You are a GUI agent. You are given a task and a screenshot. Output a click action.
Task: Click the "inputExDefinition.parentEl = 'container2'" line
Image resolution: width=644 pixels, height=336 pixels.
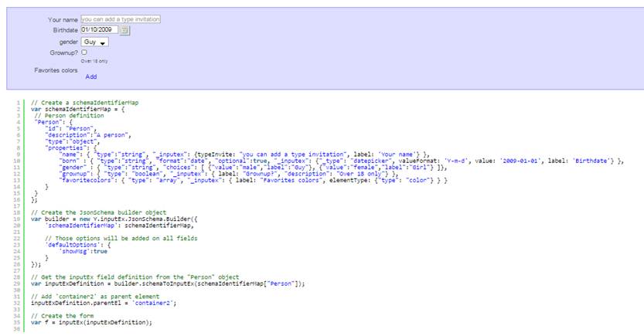pyautogui.click(x=109, y=303)
